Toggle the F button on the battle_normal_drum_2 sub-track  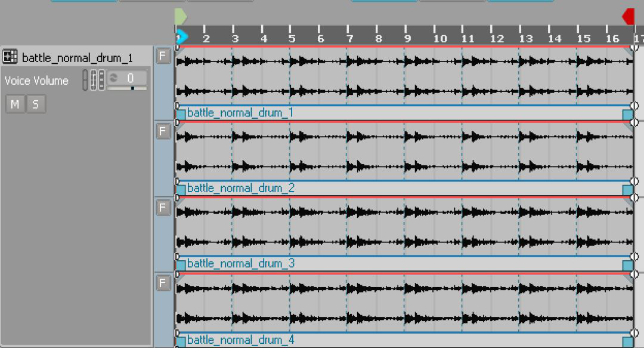pyautogui.click(x=163, y=131)
